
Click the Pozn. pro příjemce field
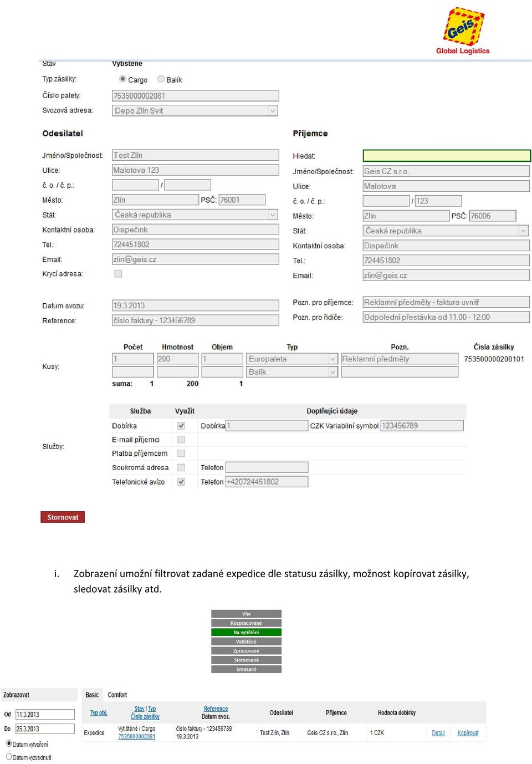[x=446, y=302]
